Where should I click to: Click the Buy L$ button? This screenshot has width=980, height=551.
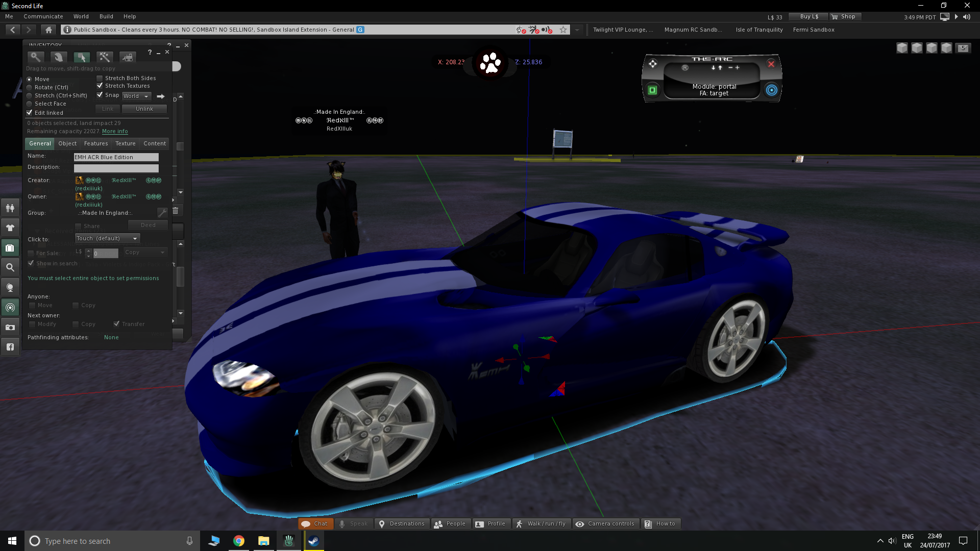point(808,17)
